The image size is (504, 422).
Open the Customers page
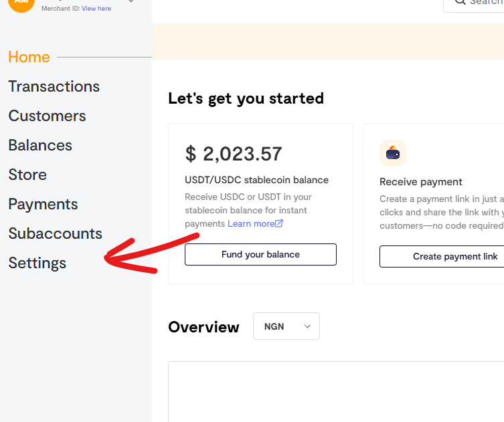click(x=47, y=116)
